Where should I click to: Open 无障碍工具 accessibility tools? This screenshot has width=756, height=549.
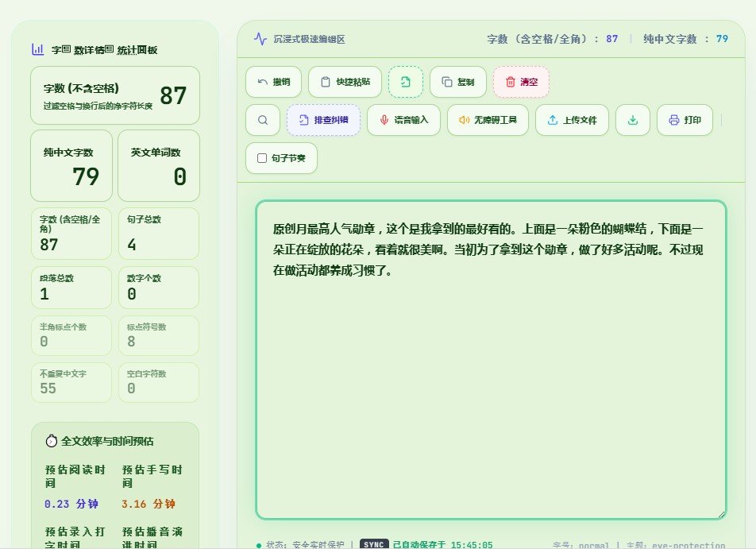[x=488, y=120]
